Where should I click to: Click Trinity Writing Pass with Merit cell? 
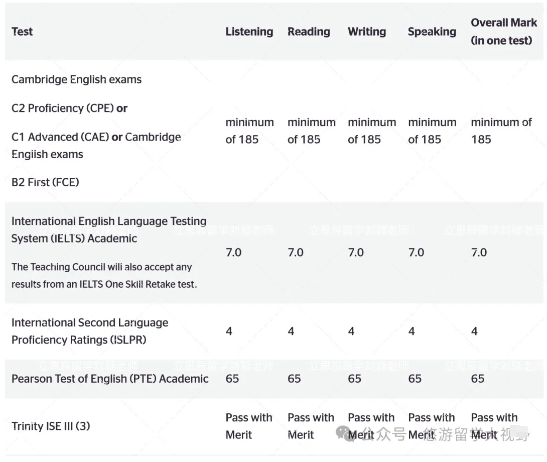pyautogui.click(x=371, y=426)
